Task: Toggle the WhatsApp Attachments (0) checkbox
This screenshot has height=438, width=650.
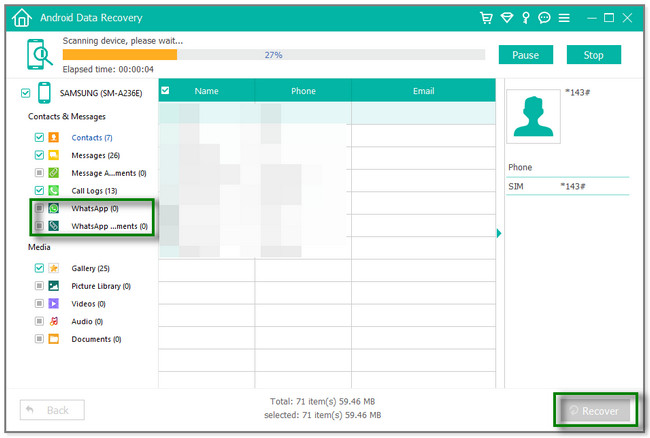Action: point(39,226)
